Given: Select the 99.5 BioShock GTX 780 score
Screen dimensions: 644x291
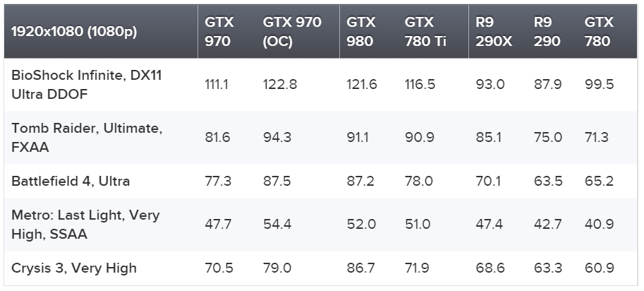Looking at the screenshot, I should (x=600, y=85).
